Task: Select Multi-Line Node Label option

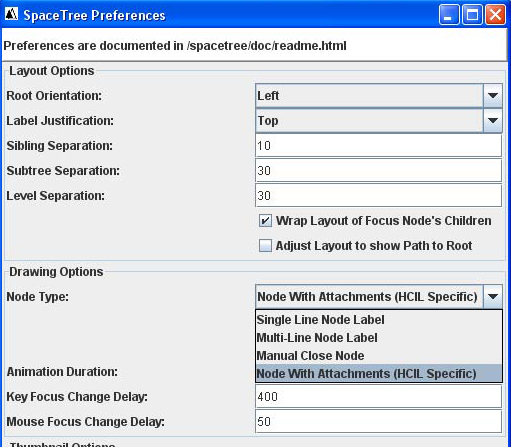Action: pos(379,338)
